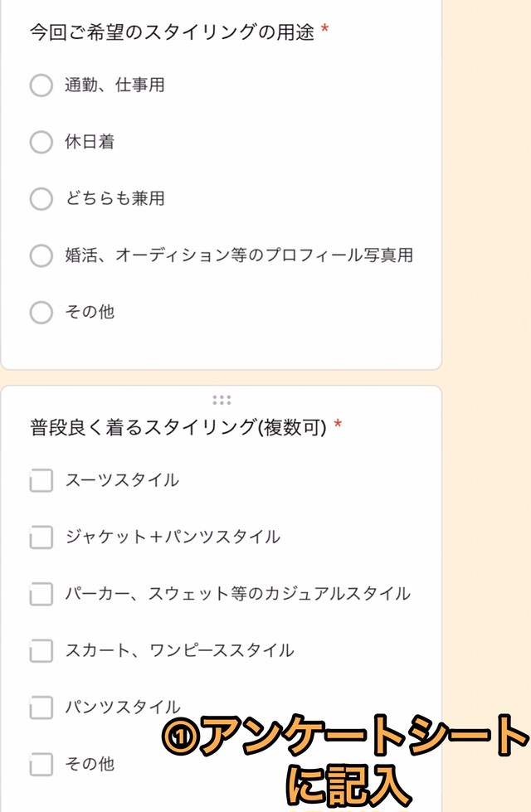
Task: Click the 普段良く着るスタイリング(複数可) question title
Action: tap(178, 427)
